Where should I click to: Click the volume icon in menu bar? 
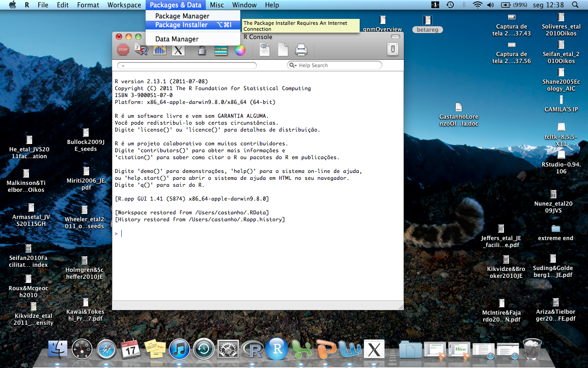(490, 5)
